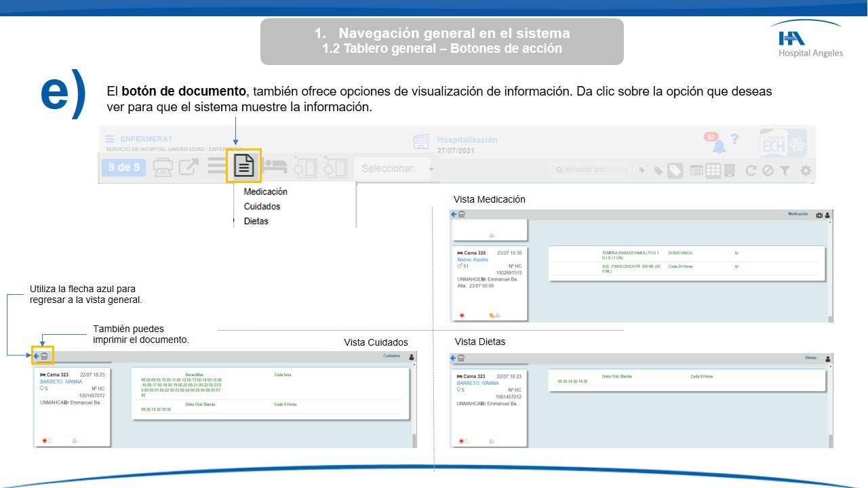This screenshot has width=868, height=488.
Task: Switch to list view layout icon
Action: click(696, 171)
